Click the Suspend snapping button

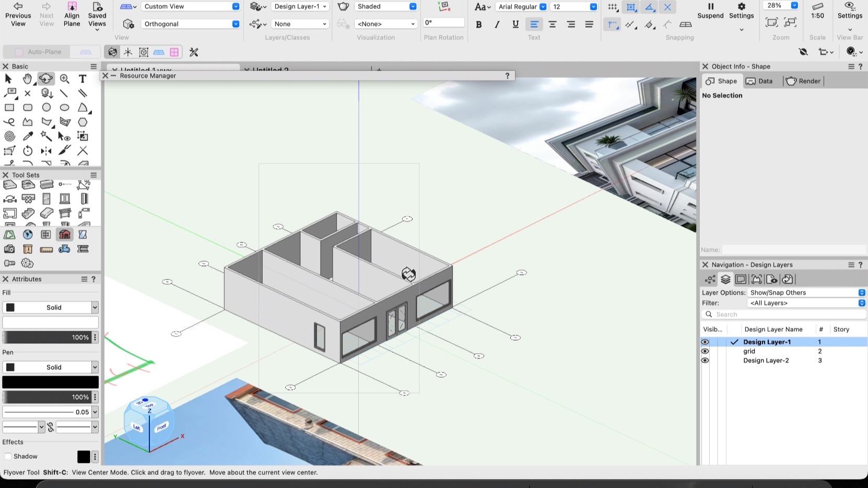[x=710, y=10]
